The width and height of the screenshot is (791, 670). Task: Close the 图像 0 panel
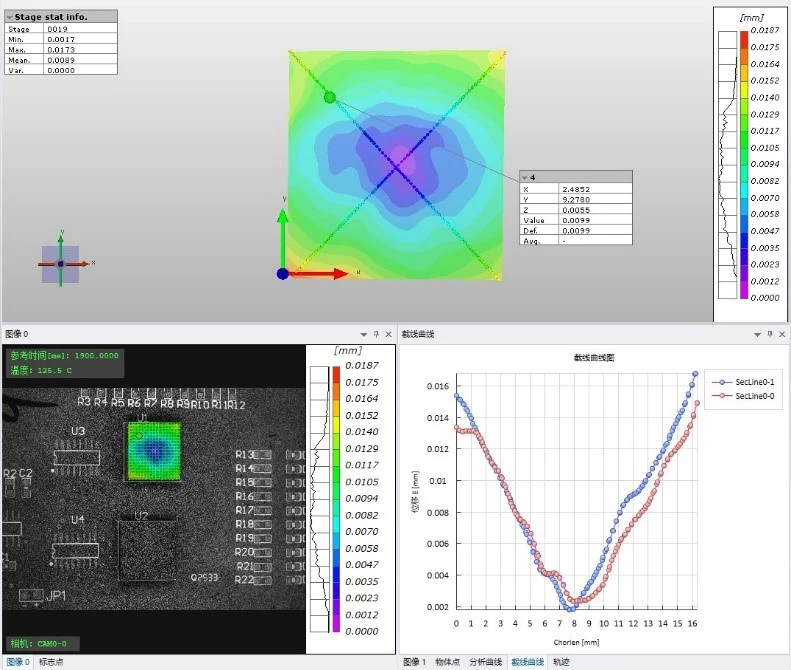pyautogui.click(x=388, y=334)
